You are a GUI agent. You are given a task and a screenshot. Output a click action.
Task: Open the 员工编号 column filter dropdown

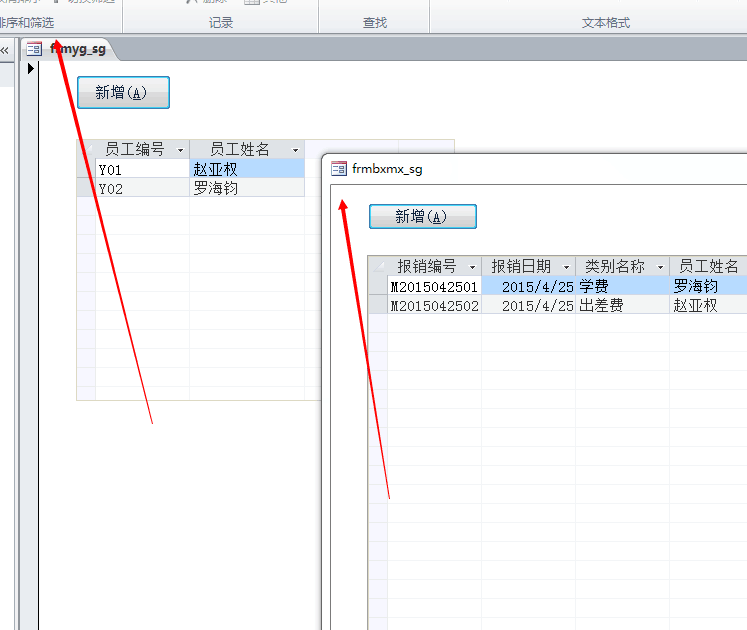pos(179,150)
